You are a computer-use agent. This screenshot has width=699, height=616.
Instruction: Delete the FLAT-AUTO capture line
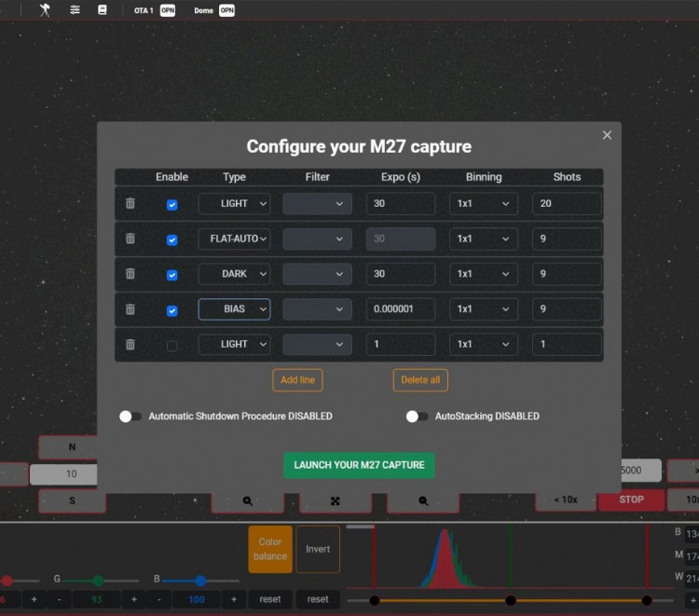coord(130,239)
